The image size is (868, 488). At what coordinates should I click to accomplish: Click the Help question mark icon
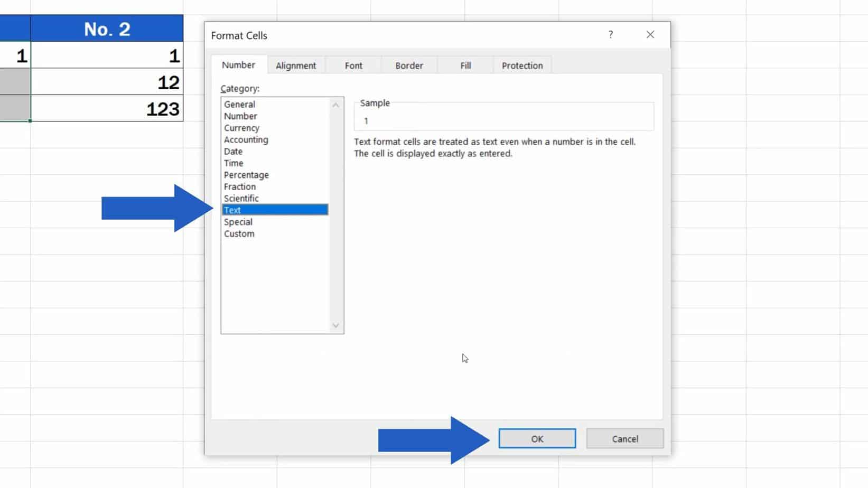tap(610, 35)
